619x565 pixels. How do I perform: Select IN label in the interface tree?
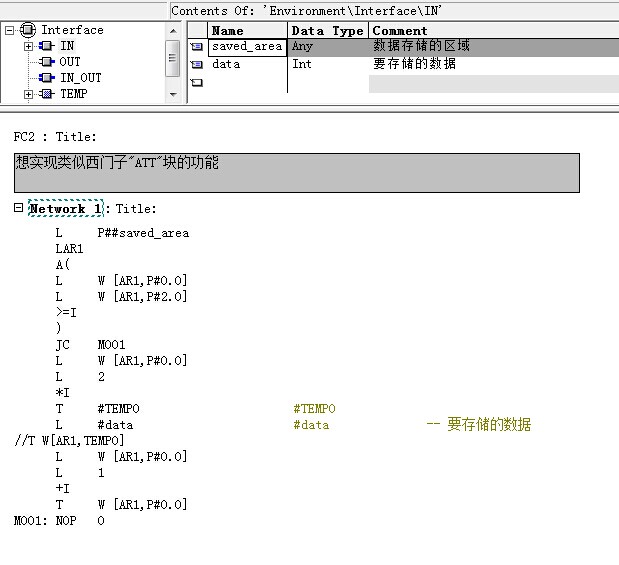point(67,46)
